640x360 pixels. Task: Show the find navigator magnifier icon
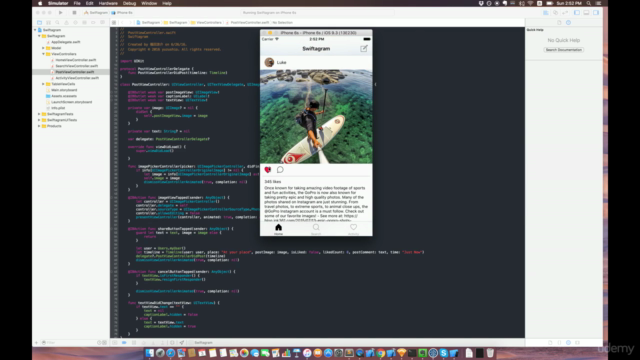pyautogui.click(x=57, y=23)
